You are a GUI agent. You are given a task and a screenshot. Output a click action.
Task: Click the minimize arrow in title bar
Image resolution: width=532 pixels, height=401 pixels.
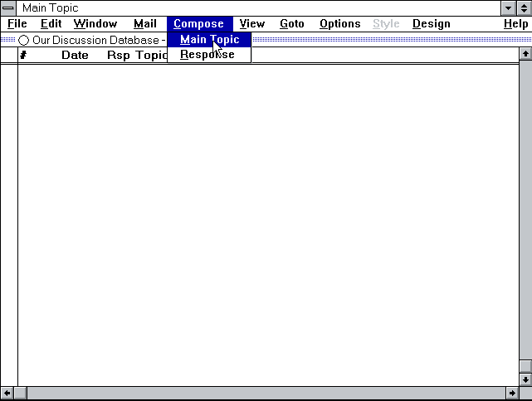pyautogui.click(x=510, y=8)
